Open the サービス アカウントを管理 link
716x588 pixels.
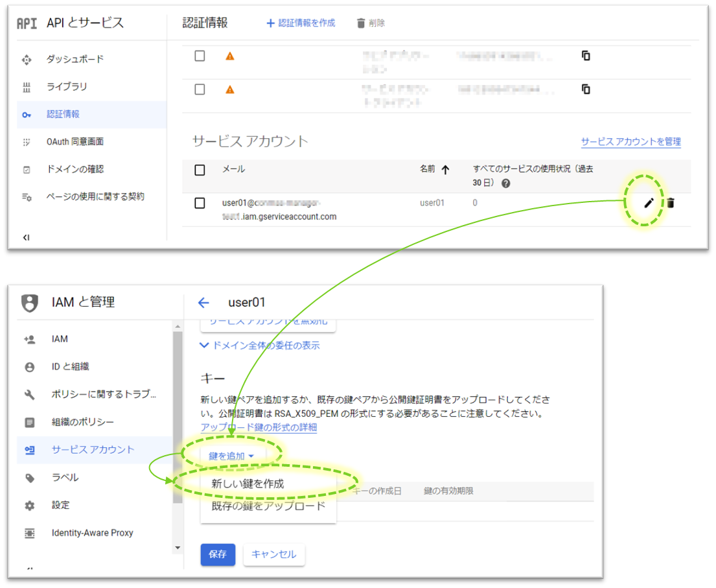pos(630,141)
